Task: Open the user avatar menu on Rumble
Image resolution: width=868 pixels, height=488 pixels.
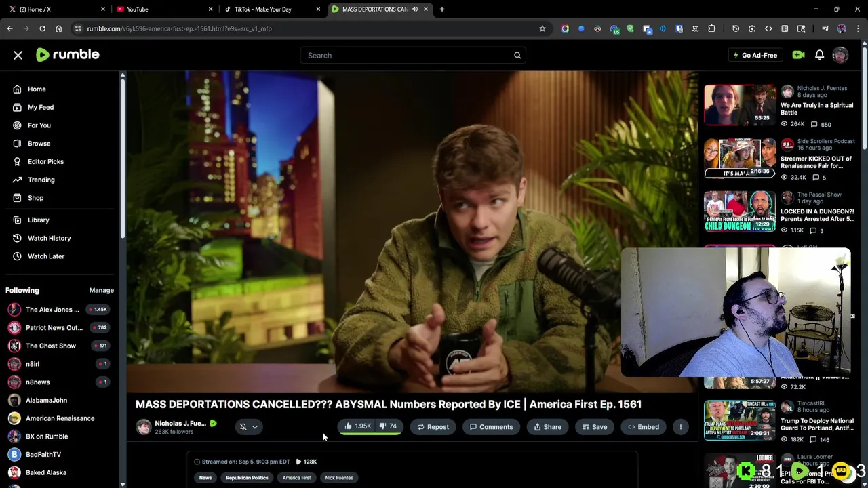Action: [840, 55]
